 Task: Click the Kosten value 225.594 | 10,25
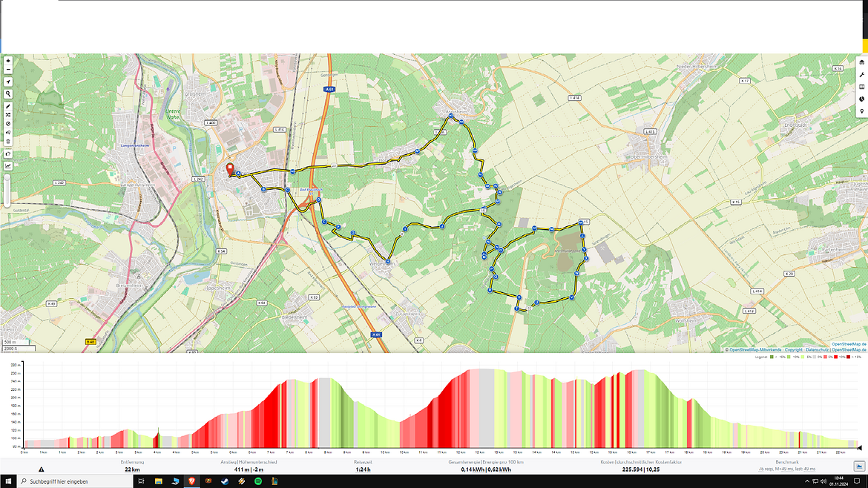pyautogui.click(x=640, y=469)
